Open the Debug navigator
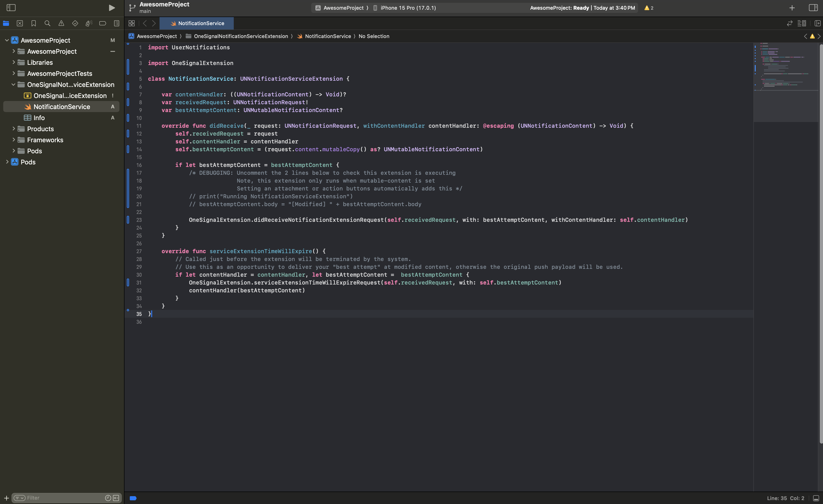The height and width of the screenshot is (504, 823). point(89,23)
